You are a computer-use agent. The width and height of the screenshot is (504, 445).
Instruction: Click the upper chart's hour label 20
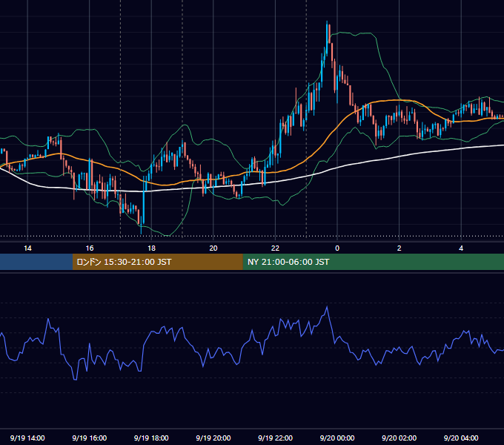tap(213, 248)
